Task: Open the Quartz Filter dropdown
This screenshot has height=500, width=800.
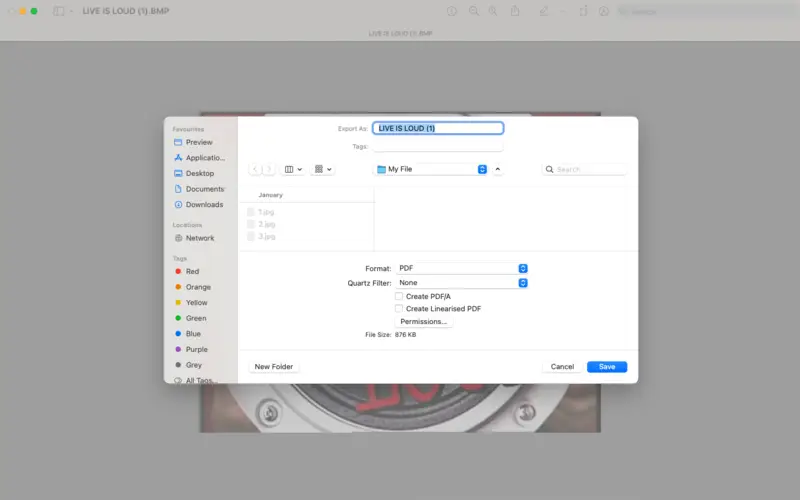Action: [462, 283]
